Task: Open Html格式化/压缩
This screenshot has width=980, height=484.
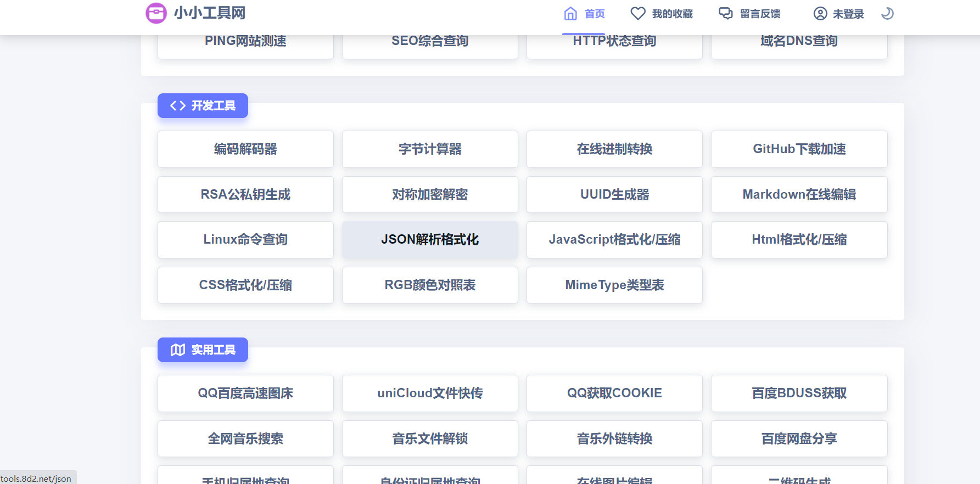Action: (x=799, y=240)
